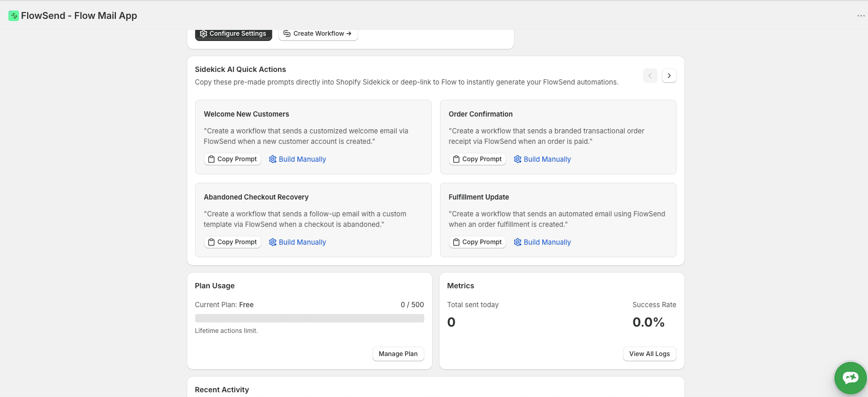868x397 pixels.
Task: Copy prompt for Fulfillment Update
Action: pos(477,242)
